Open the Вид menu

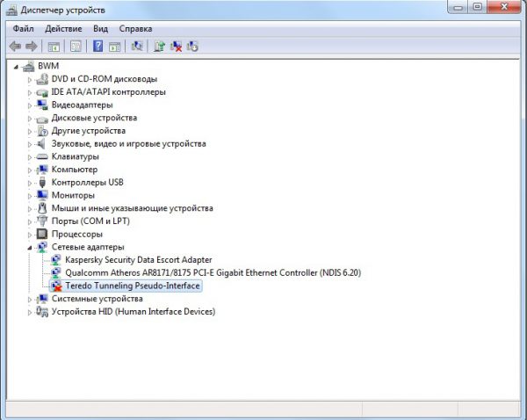coord(100,29)
